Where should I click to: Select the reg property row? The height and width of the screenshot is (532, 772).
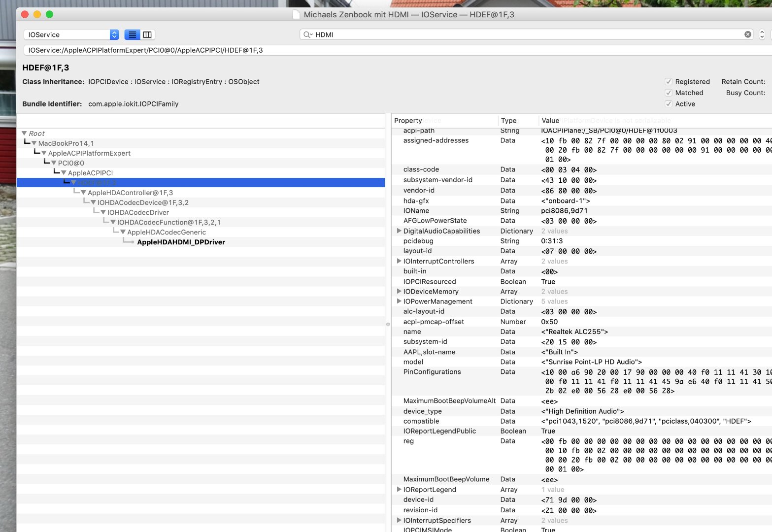pyautogui.click(x=582, y=455)
